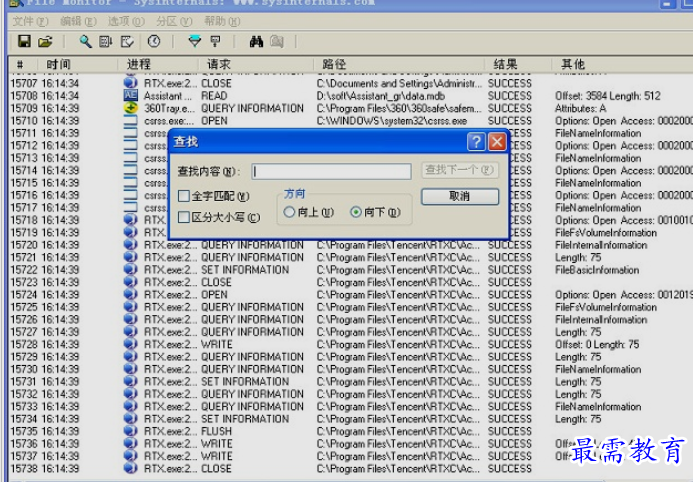Click the binoculars Find toolbar icon
Image resolution: width=693 pixels, height=482 pixels.
pyautogui.click(x=256, y=42)
